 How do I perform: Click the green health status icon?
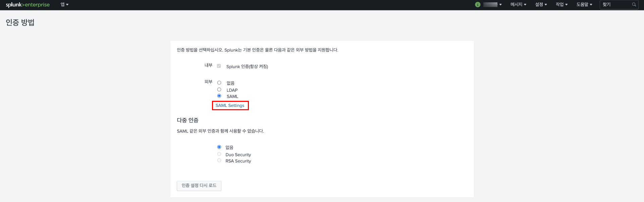(478, 5)
